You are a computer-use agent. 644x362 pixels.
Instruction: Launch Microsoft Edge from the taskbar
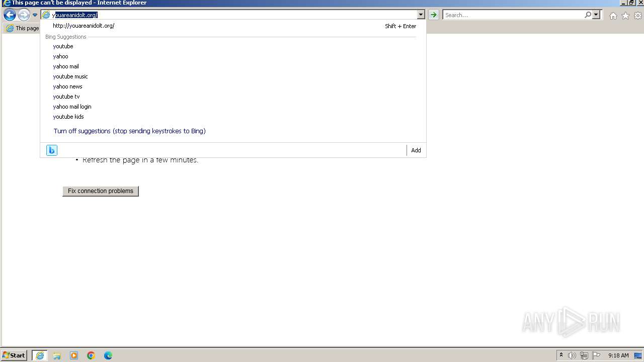click(108, 355)
